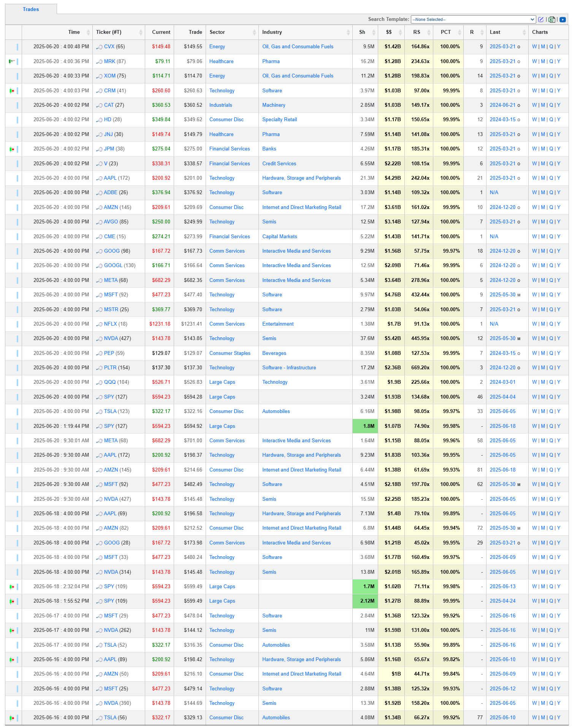Click the small chart icon before CVX ticker
Screen dimensions: 572x728
pyautogui.click(x=99, y=47)
